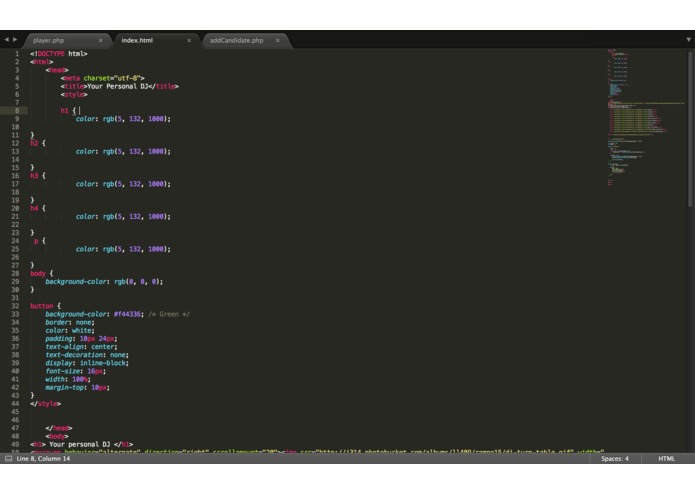Click the width: 100% declaration

click(x=68, y=379)
